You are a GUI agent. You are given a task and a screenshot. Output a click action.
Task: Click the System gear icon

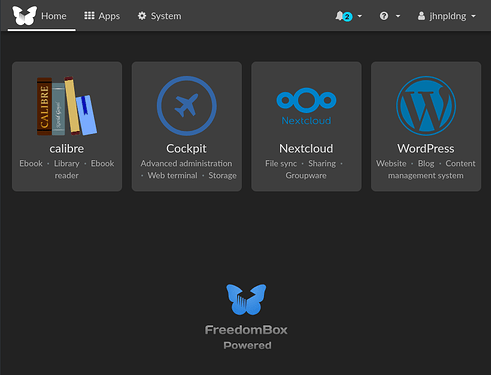tap(142, 16)
